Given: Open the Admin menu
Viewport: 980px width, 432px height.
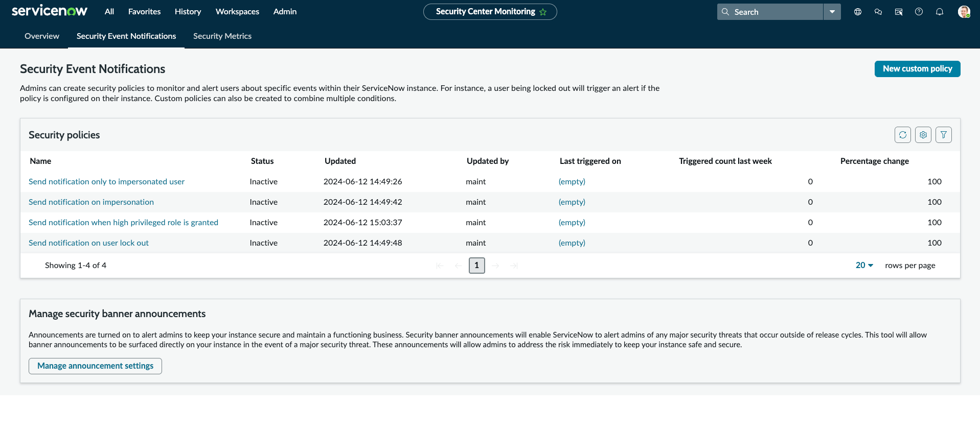Looking at the screenshot, I should pos(285,12).
